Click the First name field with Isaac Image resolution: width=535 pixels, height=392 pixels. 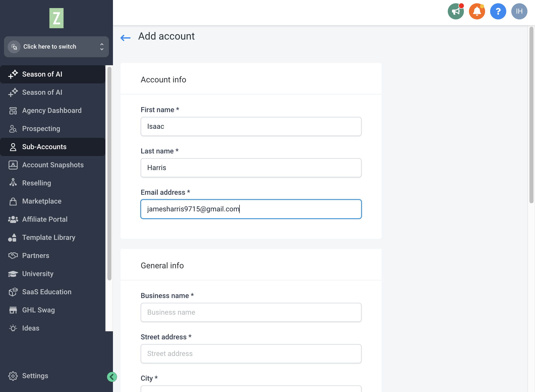(251, 126)
